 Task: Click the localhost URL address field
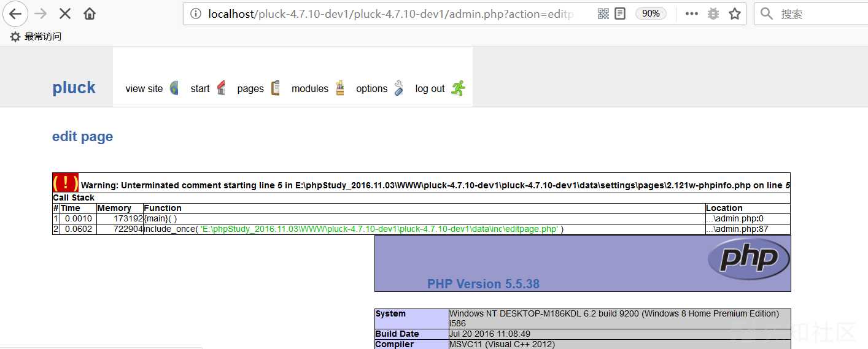pos(390,13)
